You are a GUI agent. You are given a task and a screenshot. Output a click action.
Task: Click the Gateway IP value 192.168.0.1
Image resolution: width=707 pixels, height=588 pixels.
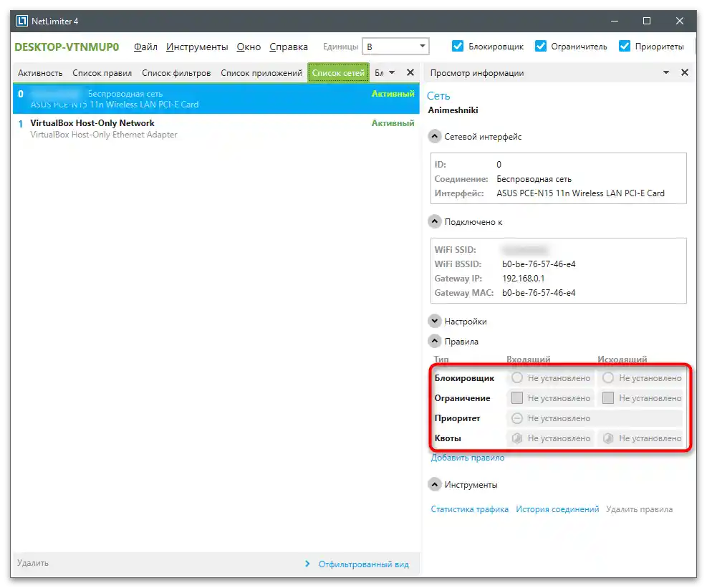tap(523, 278)
